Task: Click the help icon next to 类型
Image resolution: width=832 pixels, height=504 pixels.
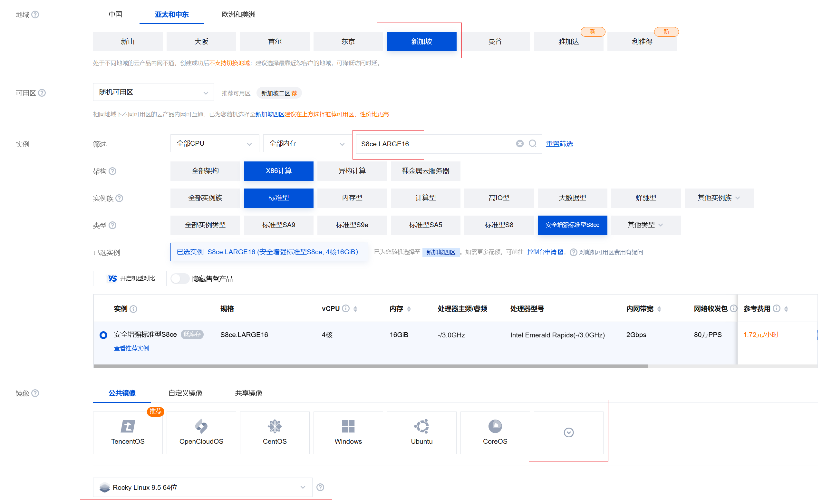Action: (113, 225)
